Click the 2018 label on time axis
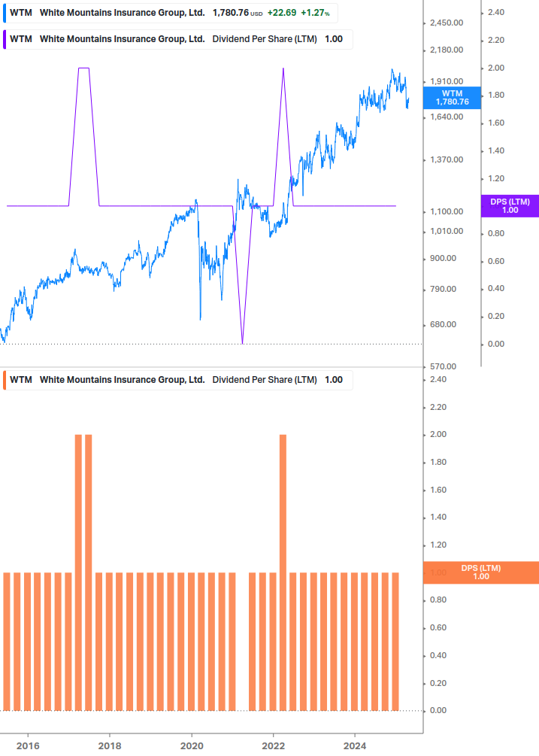 [110, 746]
